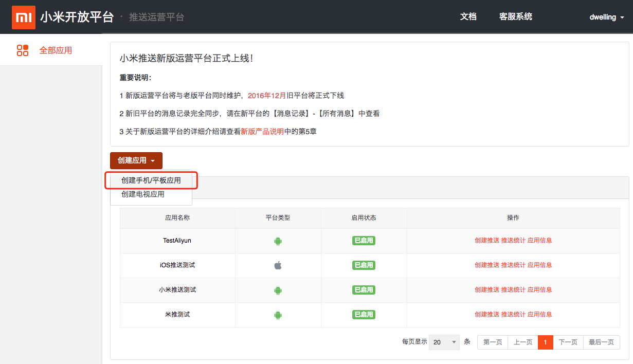The image size is (633, 364).
Task: Click 创建推送 for TestAliyun app
Action: [487, 240]
